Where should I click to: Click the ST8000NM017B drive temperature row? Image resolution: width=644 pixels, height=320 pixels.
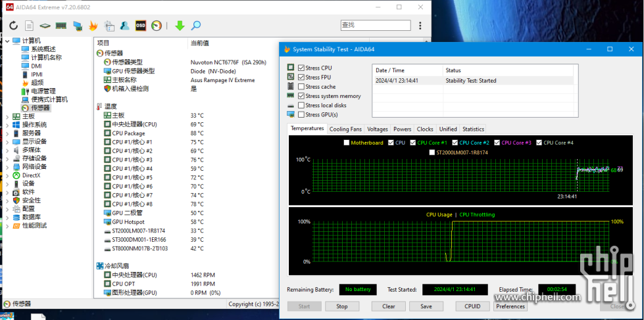point(154,248)
